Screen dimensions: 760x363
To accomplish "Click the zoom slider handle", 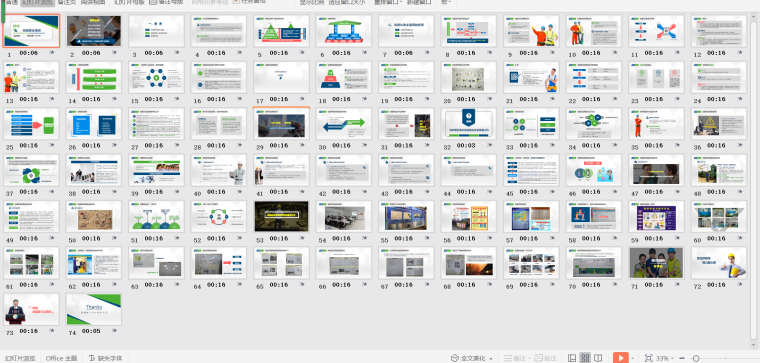I will 696,359.
